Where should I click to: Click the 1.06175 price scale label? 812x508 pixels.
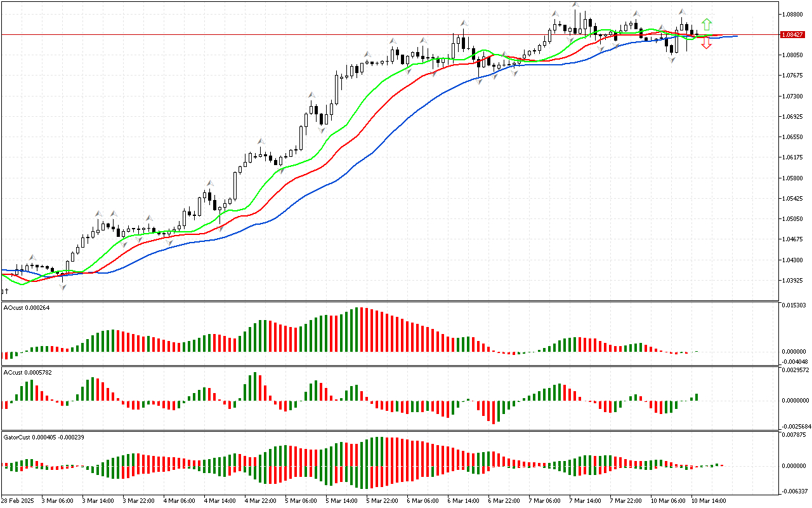point(793,157)
